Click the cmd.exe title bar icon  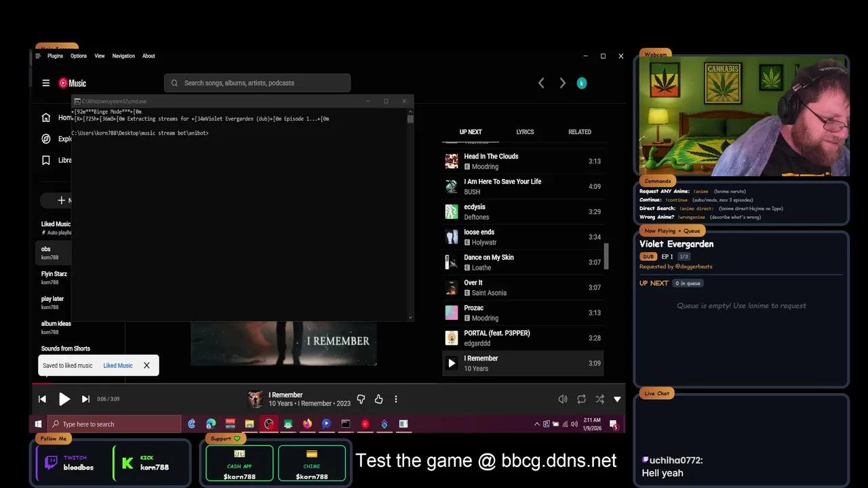pyautogui.click(x=77, y=101)
